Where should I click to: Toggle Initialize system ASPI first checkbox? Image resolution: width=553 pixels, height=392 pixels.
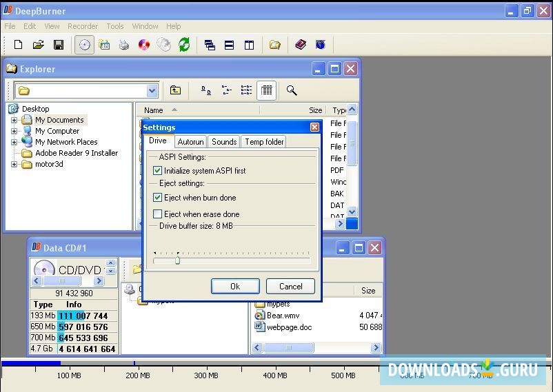[157, 171]
